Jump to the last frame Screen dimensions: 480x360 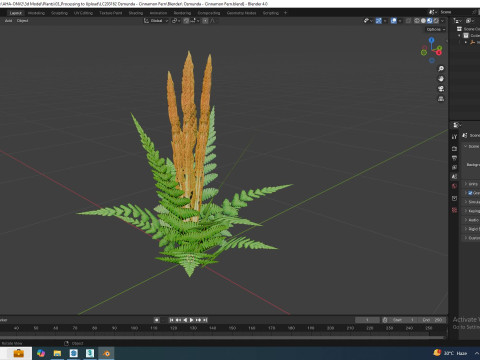(205, 320)
